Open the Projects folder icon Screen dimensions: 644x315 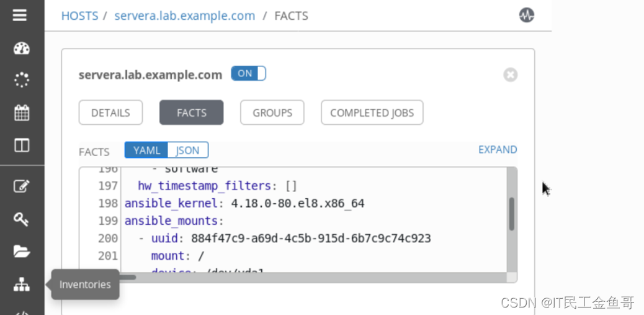click(x=21, y=251)
